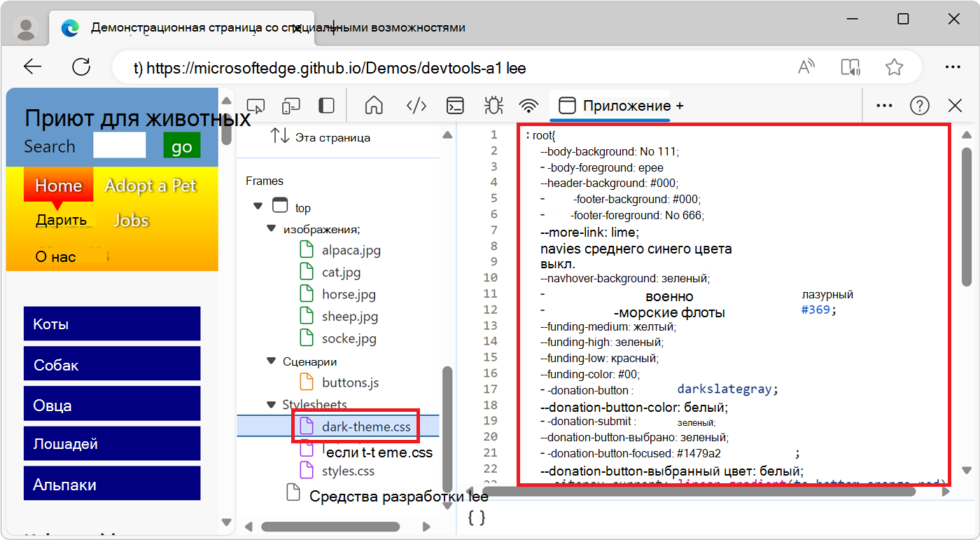The height and width of the screenshot is (540, 980).
Task: Open the Issues debug icon
Action: [x=493, y=105]
